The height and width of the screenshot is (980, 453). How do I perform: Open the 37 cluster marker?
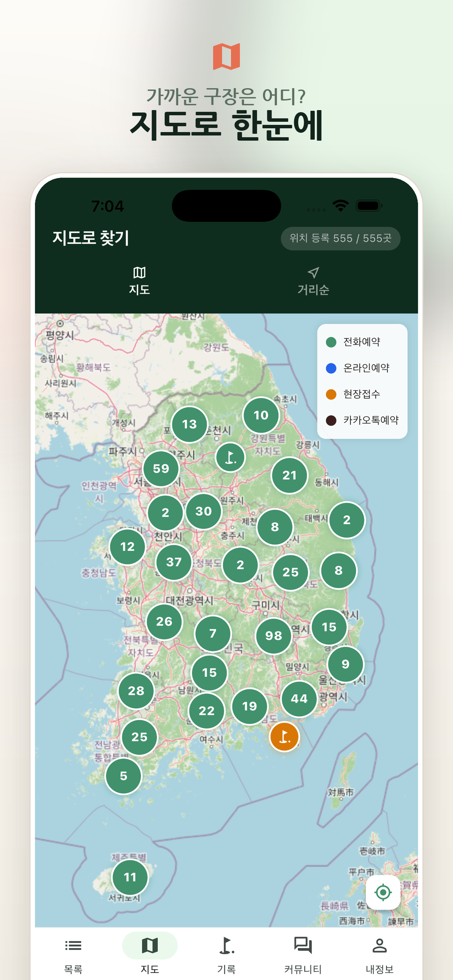coord(174,562)
